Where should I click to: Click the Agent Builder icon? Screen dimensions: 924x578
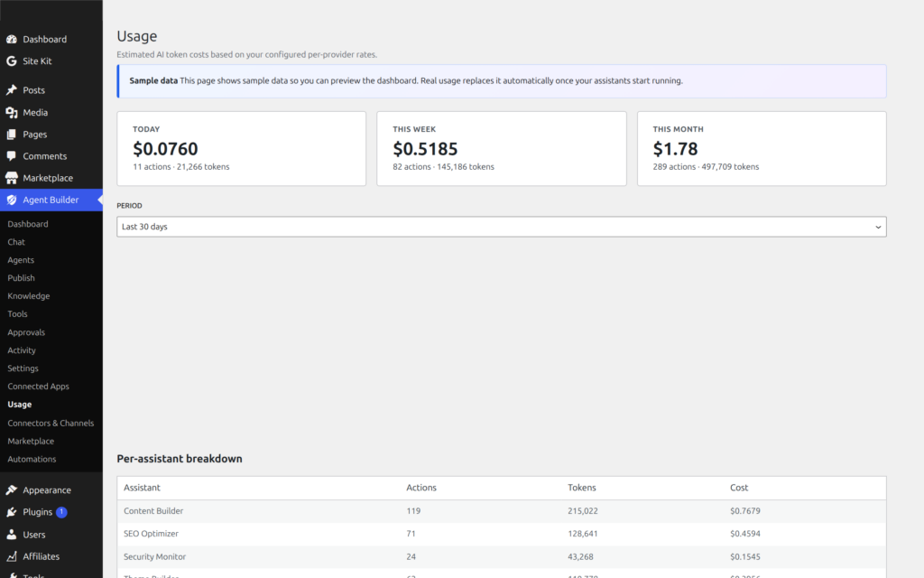(11, 200)
